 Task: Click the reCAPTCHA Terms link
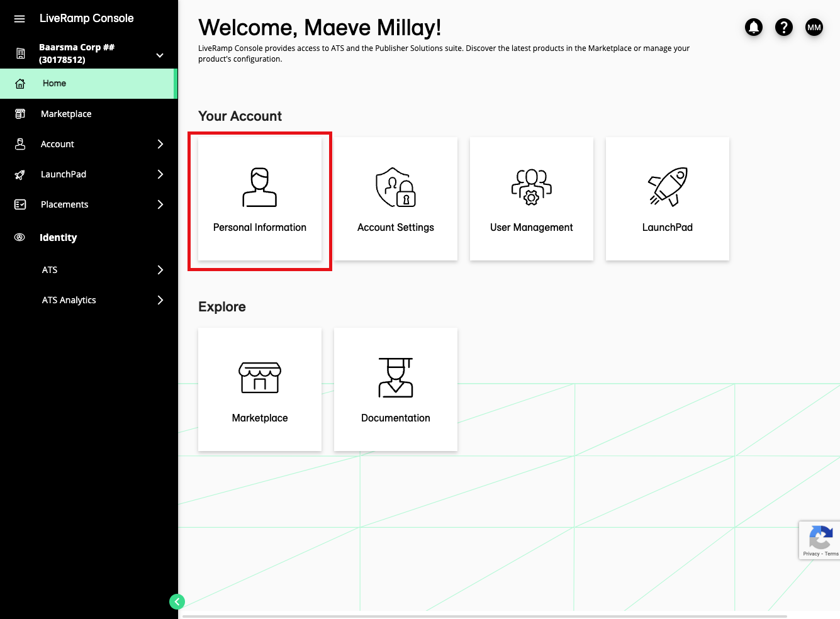click(832, 554)
